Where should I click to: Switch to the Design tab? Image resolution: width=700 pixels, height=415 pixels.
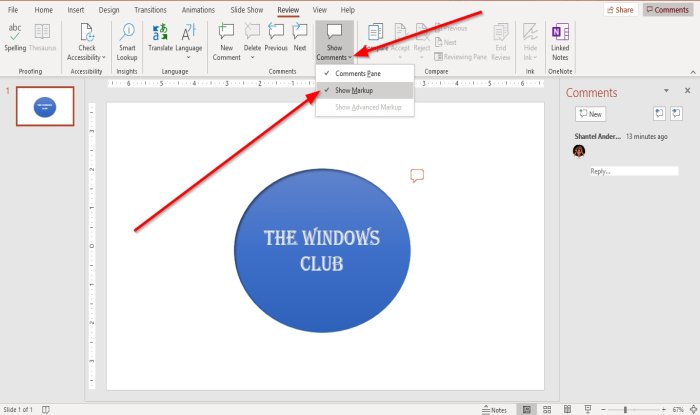(108, 10)
